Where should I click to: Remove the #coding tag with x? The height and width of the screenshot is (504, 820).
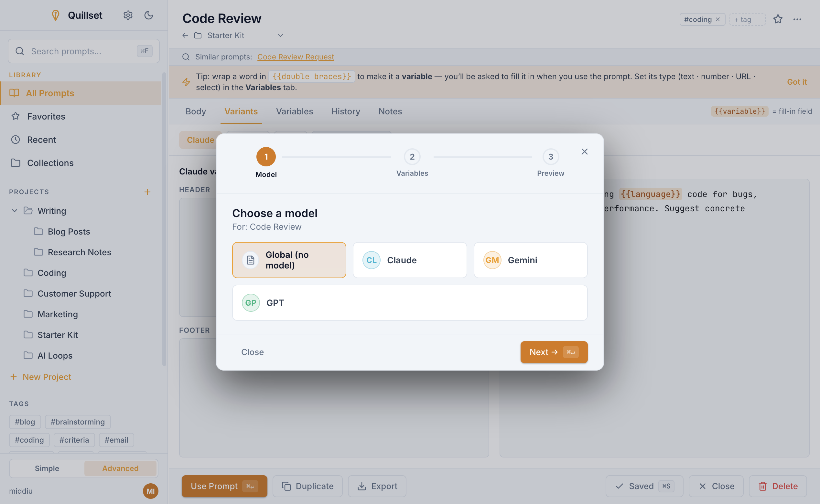coord(717,19)
